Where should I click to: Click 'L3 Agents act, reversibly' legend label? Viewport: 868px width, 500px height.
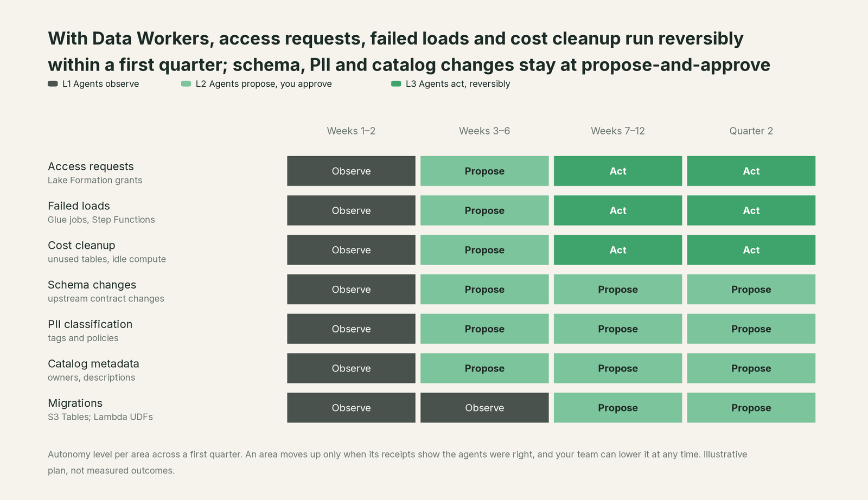[x=458, y=84]
